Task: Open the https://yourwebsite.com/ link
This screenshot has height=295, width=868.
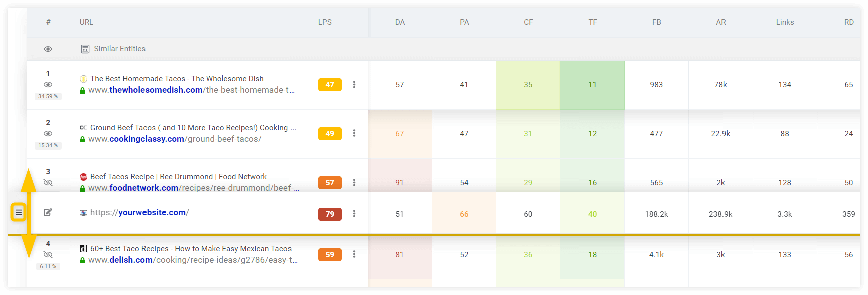Action: pyautogui.click(x=139, y=212)
